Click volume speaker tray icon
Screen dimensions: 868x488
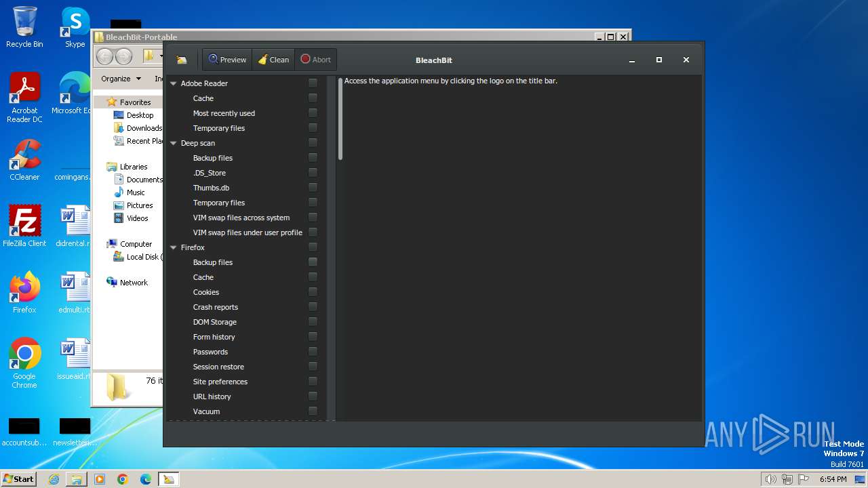(770, 479)
